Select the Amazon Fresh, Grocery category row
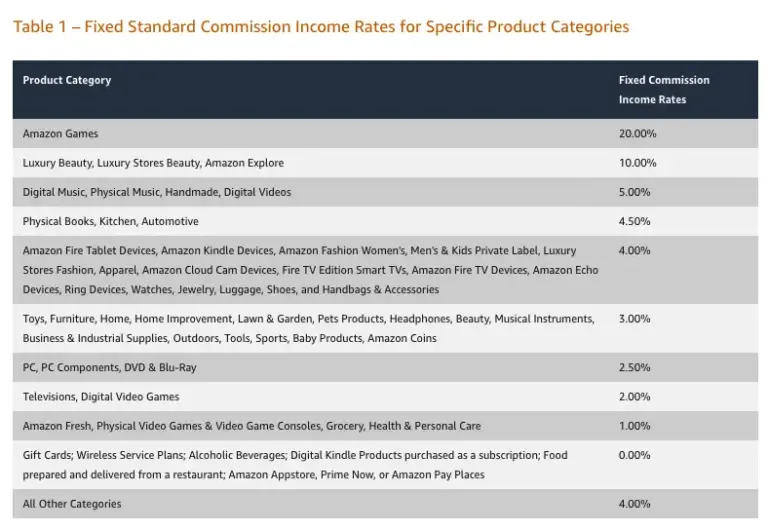This screenshot has height=530, width=768. point(252,425)
